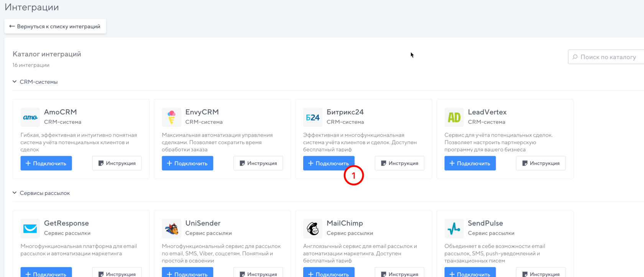
Task: Focus the Поиск по каталогу search field
Action: (x=608, y=57)
